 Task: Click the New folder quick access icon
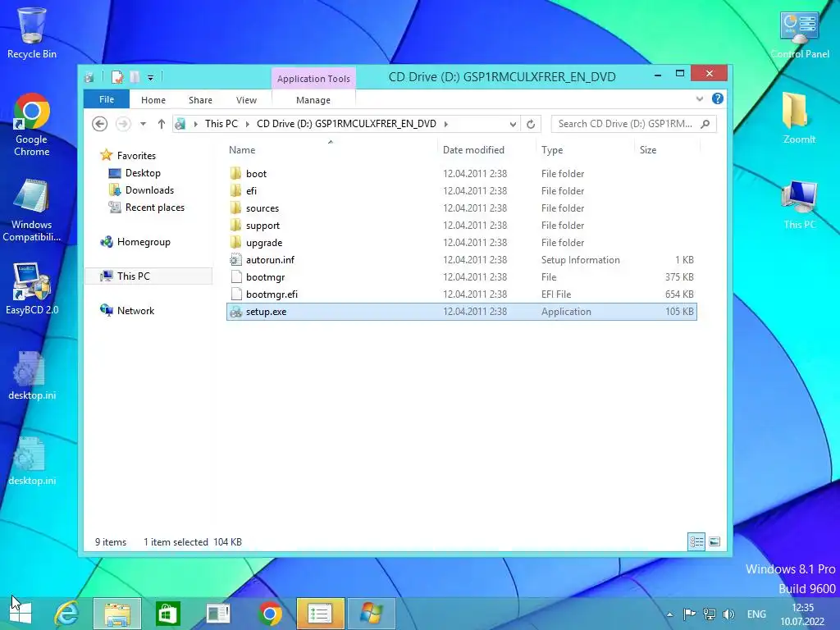click(135, 78)
